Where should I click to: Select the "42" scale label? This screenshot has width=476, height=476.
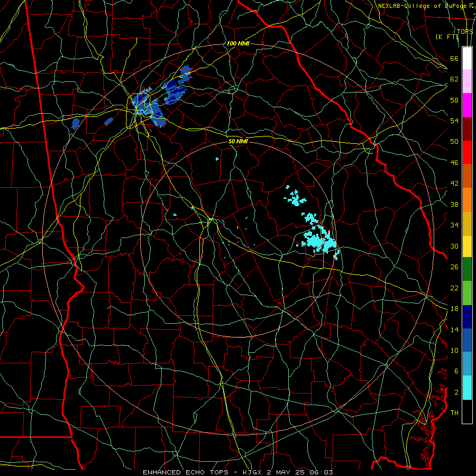[454, 184]
